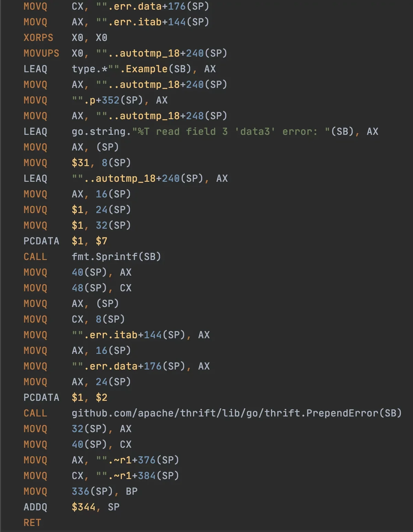Screen dimensions: 413x532
Task: Click the first CALL mnemonic
Action: (35, 257)
